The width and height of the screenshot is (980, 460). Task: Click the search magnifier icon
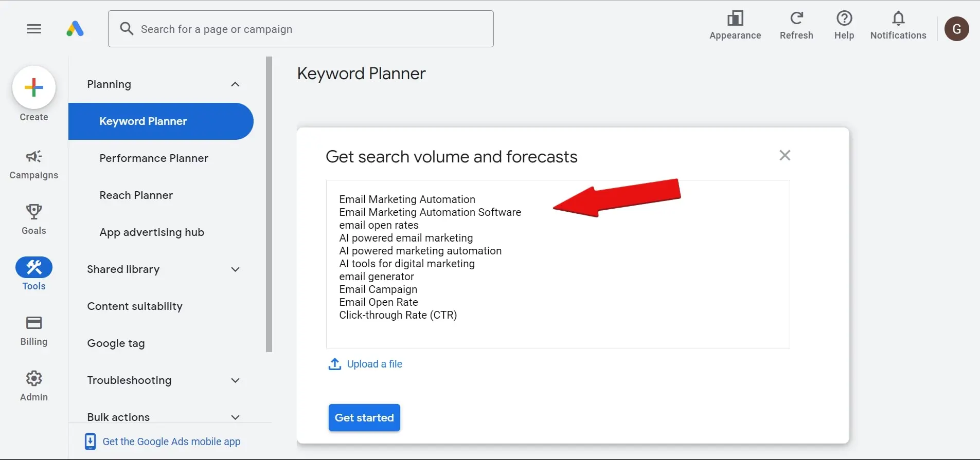[x=127, y=28]
